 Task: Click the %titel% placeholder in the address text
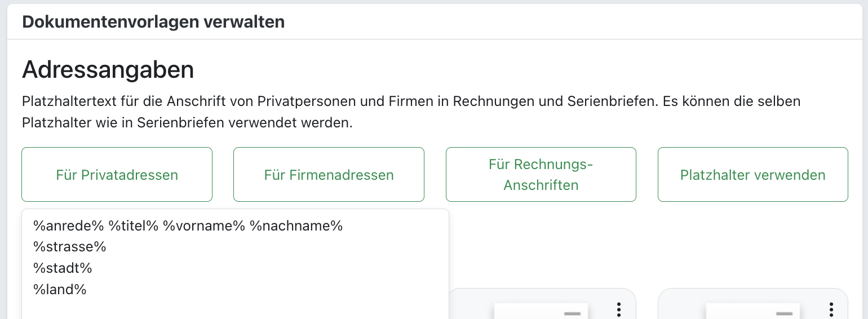tap(133, 226)
